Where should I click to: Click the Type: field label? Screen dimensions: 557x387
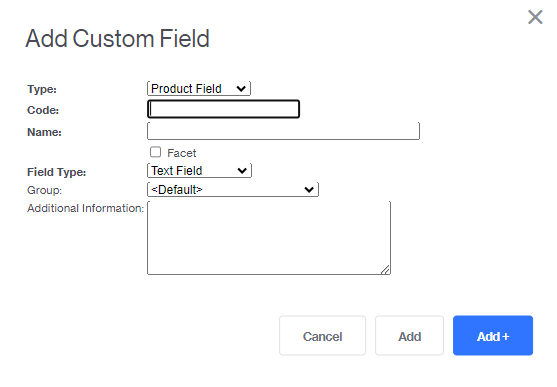point(42,89)
